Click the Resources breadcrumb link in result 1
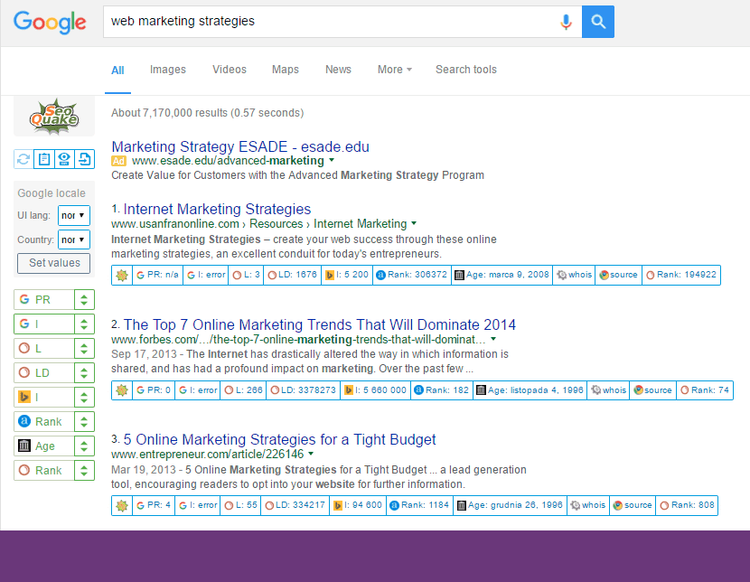 (x=276, y=224)
